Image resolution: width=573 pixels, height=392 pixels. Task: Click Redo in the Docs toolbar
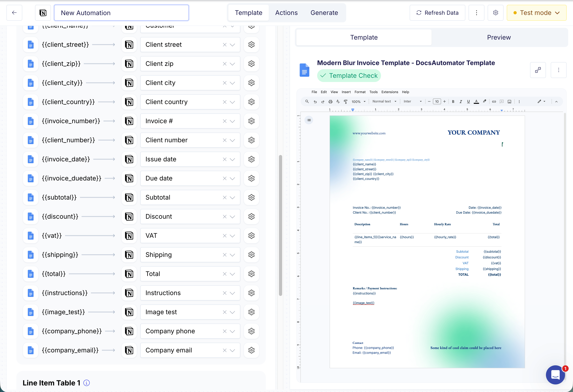point(323,101)
